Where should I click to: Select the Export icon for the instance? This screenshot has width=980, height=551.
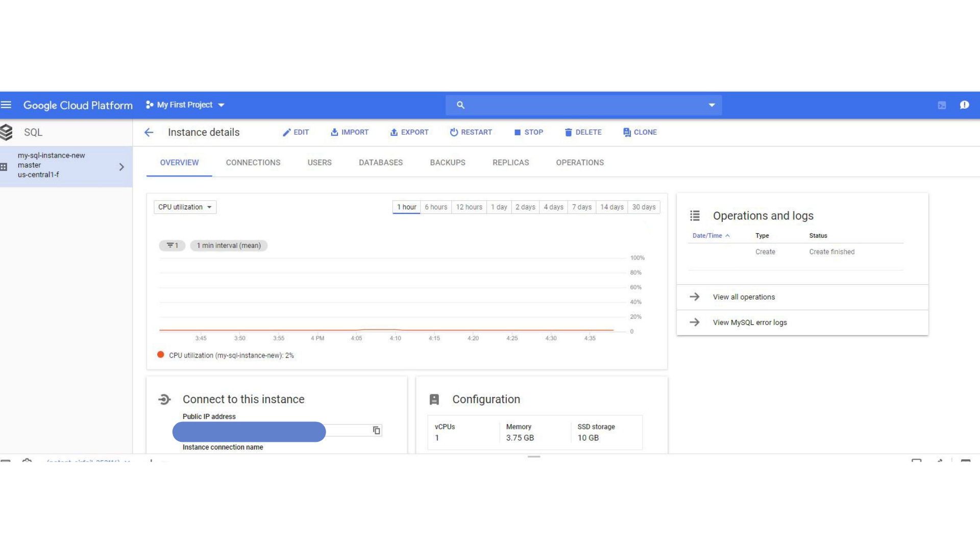[394, 132]
